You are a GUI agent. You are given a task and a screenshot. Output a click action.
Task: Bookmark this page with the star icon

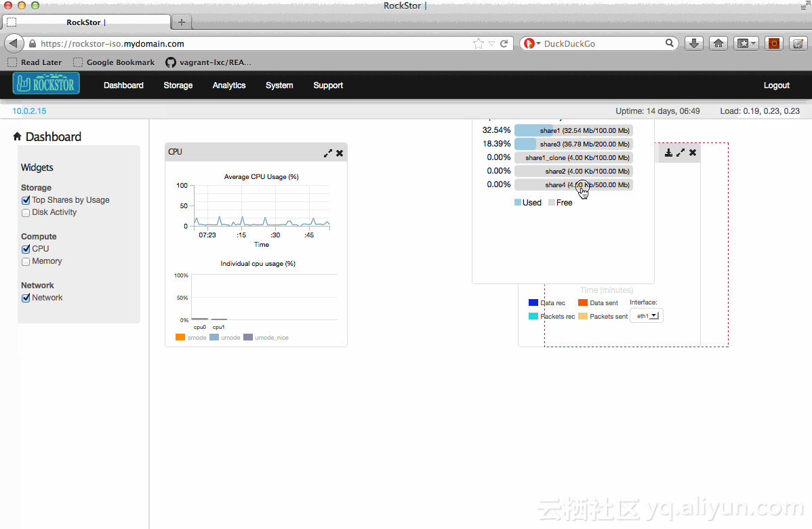(478, 43)
